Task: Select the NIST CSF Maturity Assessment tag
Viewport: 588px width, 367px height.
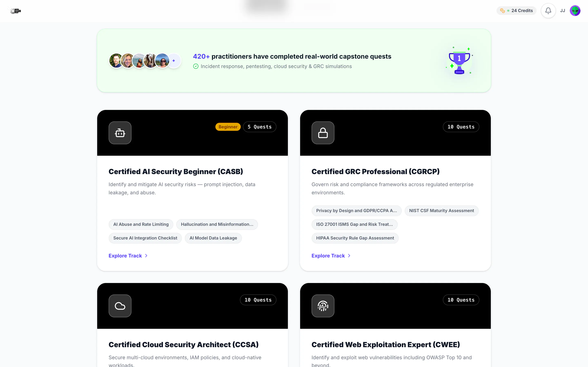Action: [x=442, y=210]
